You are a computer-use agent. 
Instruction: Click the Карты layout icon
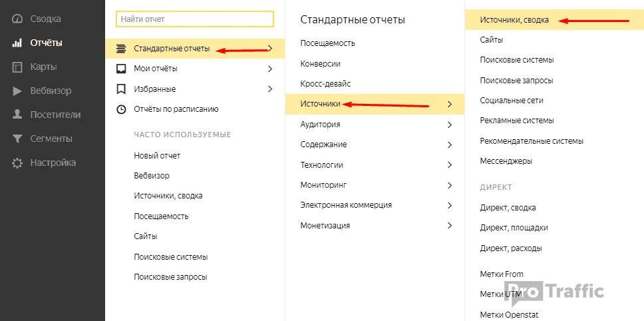(17, 67)
